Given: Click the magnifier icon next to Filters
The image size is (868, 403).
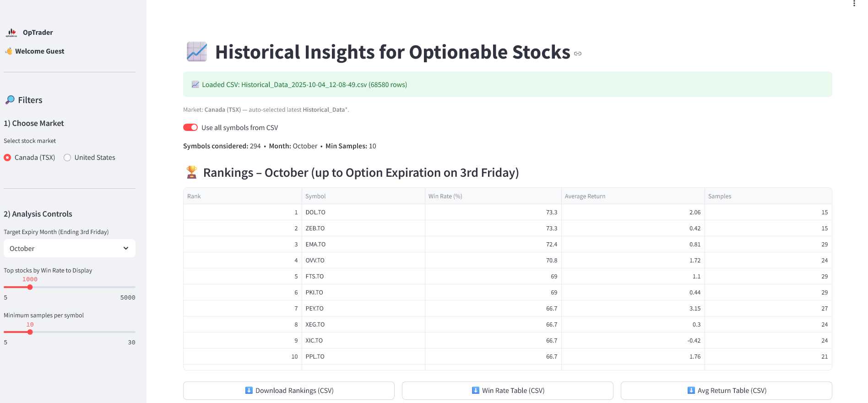Looking at the screenshot, I should tap(10, 100).
